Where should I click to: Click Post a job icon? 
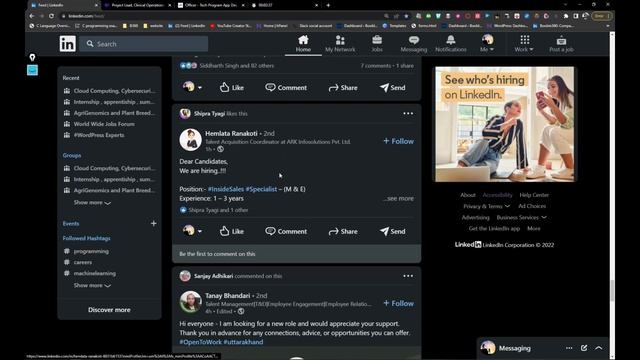coord(561,44)
